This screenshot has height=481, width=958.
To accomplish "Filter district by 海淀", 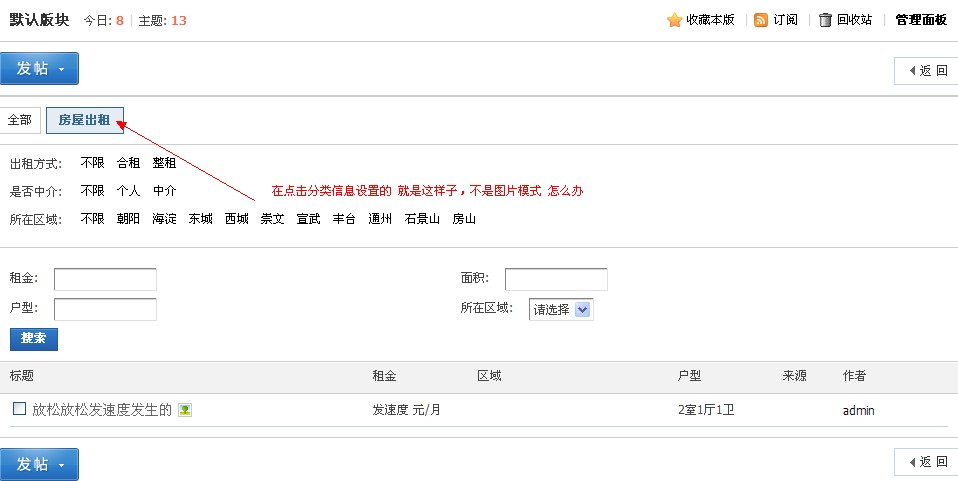I will coord(164,219).
